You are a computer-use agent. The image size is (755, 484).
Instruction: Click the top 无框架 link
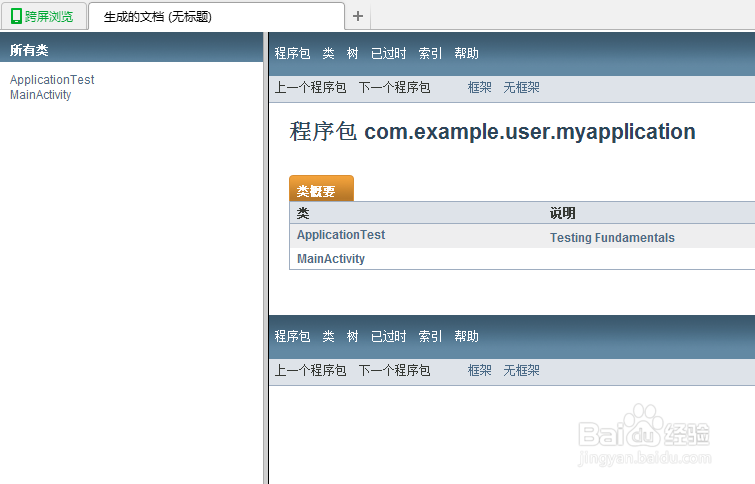(521, 88)
